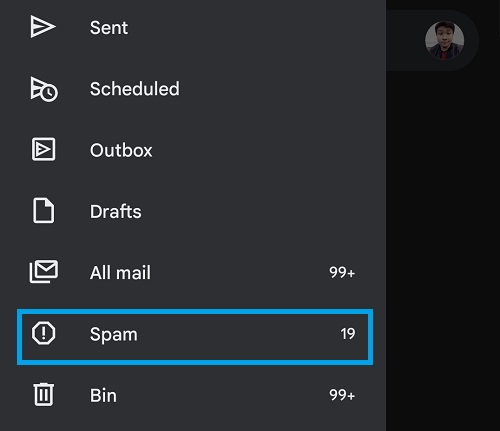500x431 pixels.
Task: Open the Bin label
Action: pyautogui.click(x=103, y=396)
